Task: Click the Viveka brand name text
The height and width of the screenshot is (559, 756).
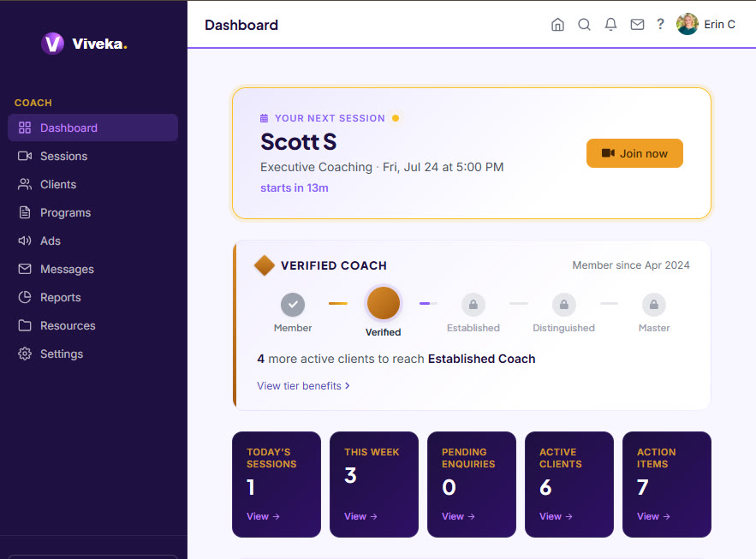Action: (x=99, y=44)
